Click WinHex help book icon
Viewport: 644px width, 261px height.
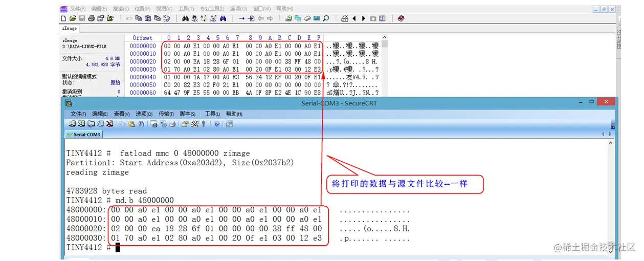tap(401, 18)
